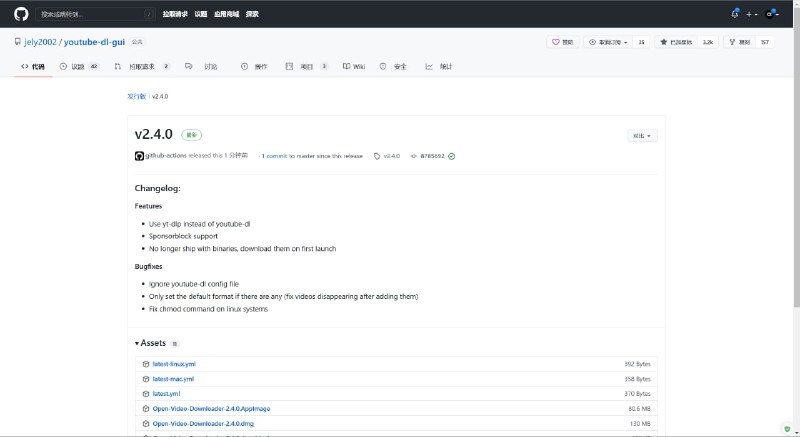Click the repository icon before jely2002
This screenshot has width=800, height=437.
point(17,42)
